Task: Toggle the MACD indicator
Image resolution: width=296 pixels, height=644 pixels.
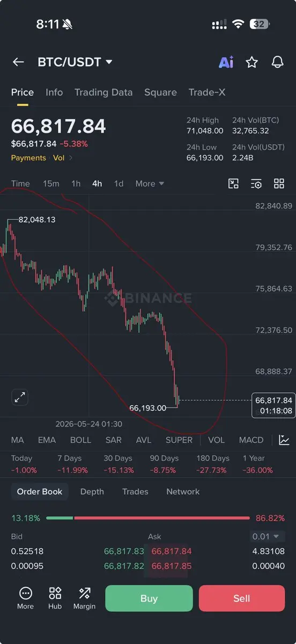Action: tap(251, 440)
